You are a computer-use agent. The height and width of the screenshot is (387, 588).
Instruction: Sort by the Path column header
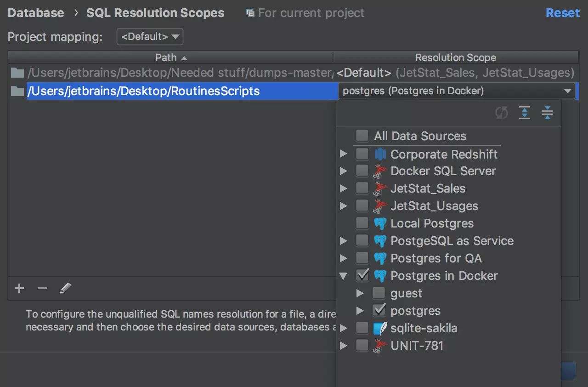point(170,57)
